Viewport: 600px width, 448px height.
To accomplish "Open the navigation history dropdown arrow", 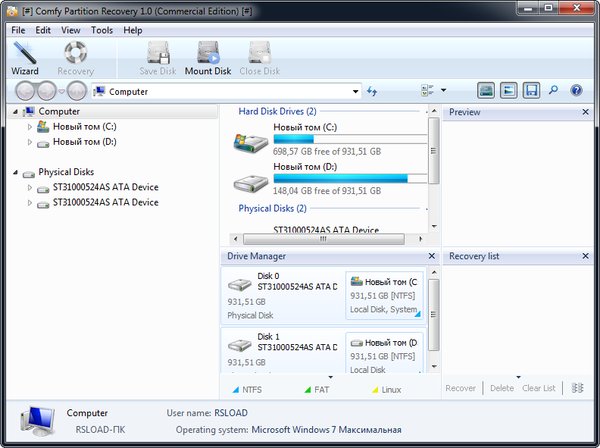I will [61, 91].
